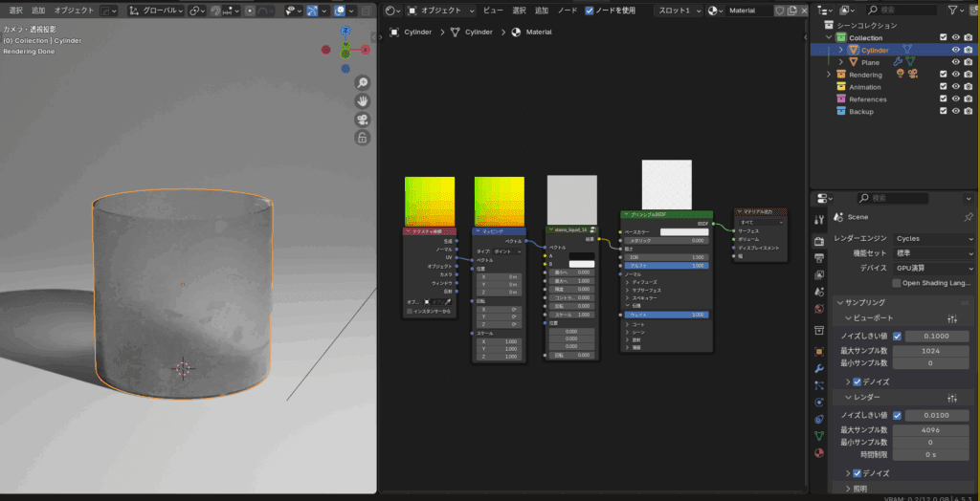This screenshot has height=501, width=980.
Task: Click the outliner filter funnel icon
Action: (953, 10)
